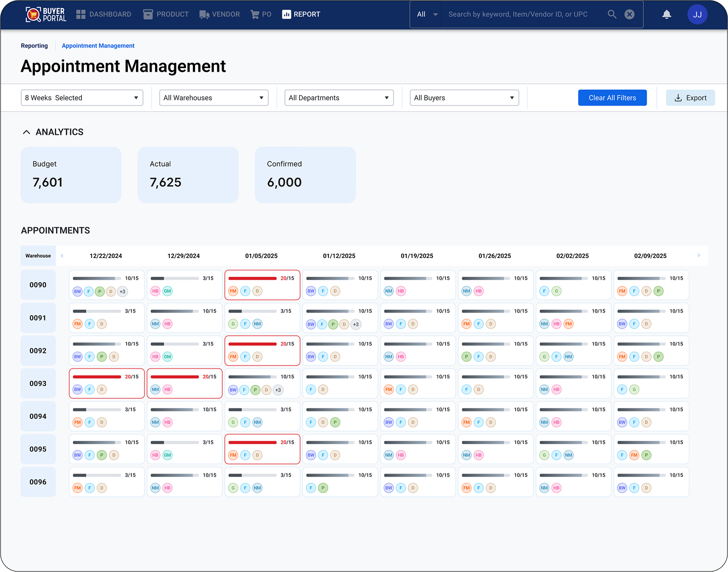Open the PO menu item

(261, 15)
